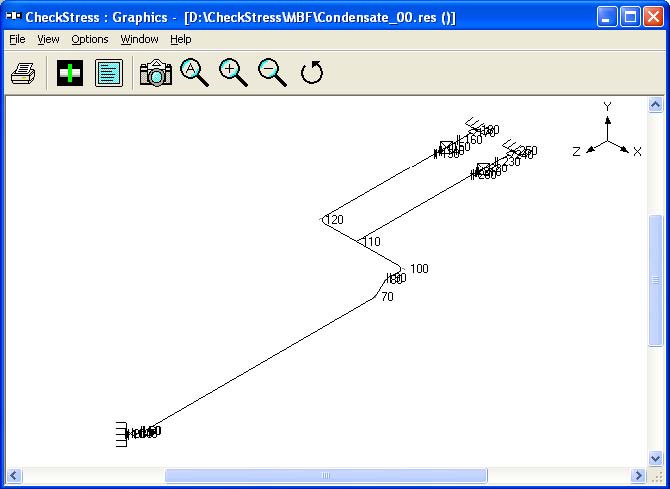The image size is (670, 489).
Task: Open the Window menu
Action: pyautogui.click(x=139, y=39)
